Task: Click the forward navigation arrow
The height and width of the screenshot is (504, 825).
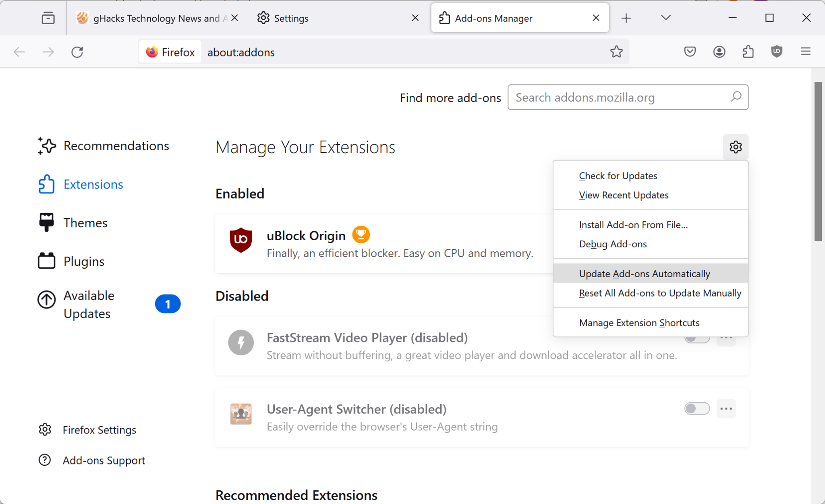Action: point(48,52)
